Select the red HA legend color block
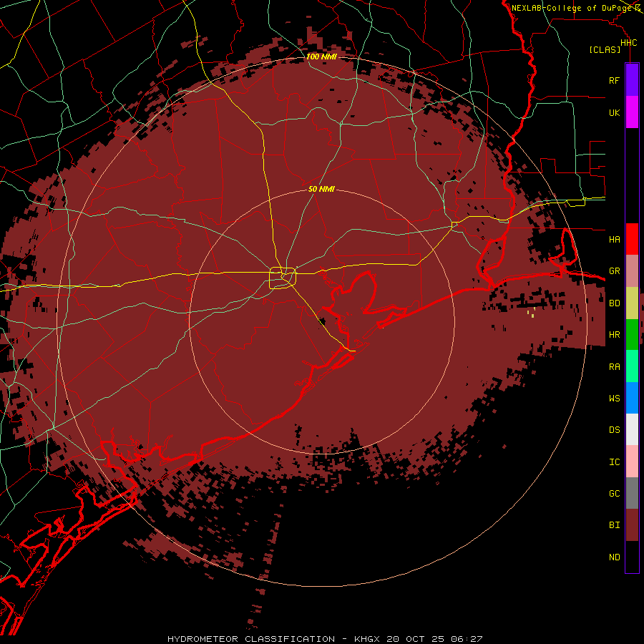Image resolution: width=644 pixels, height=644 pixels. [x=632, y=239]
